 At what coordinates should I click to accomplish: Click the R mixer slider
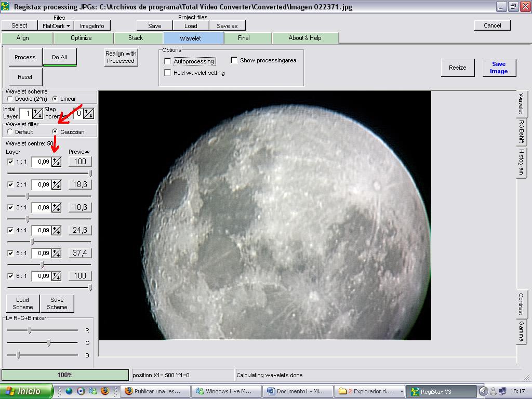(43, 330)
